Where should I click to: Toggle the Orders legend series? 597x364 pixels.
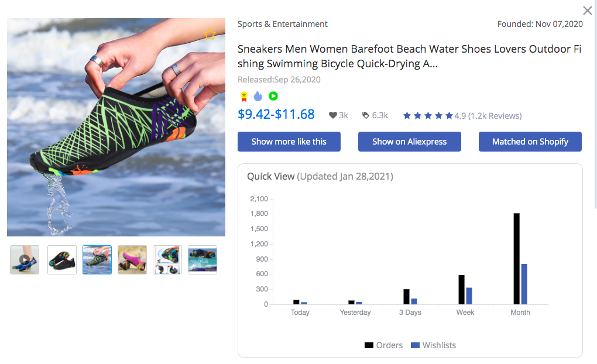[383, 345]
